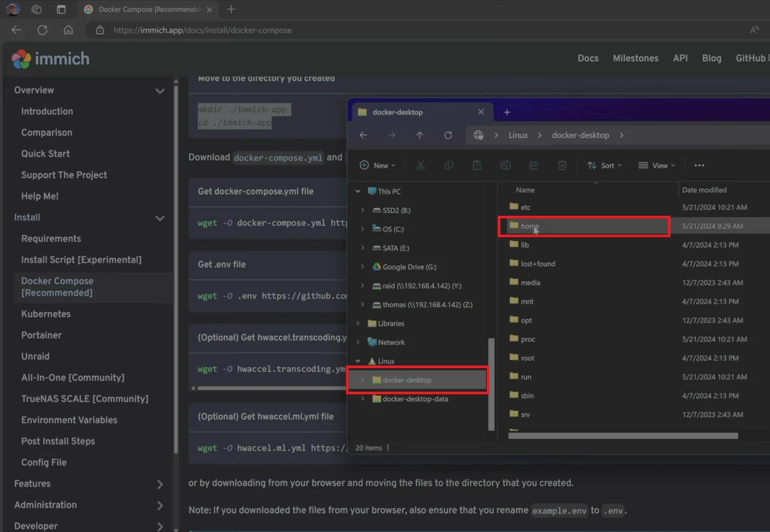This screenshot has height=532, width=770.
Task: Go back in File Explorer
Action: [x=363, y=135]
